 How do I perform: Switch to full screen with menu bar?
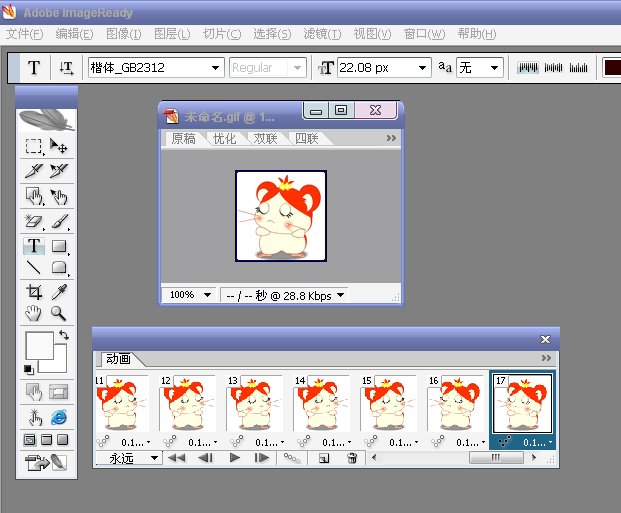click(46, 440)
